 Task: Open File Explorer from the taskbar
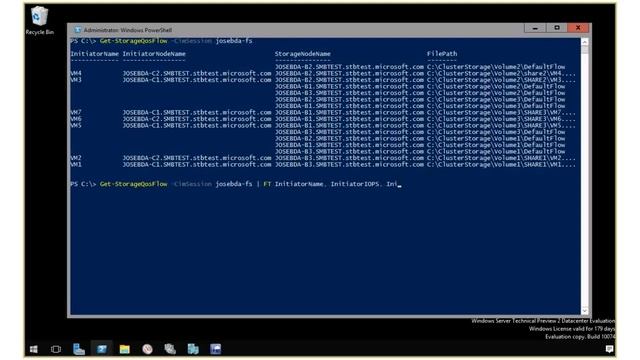(124, 349)
